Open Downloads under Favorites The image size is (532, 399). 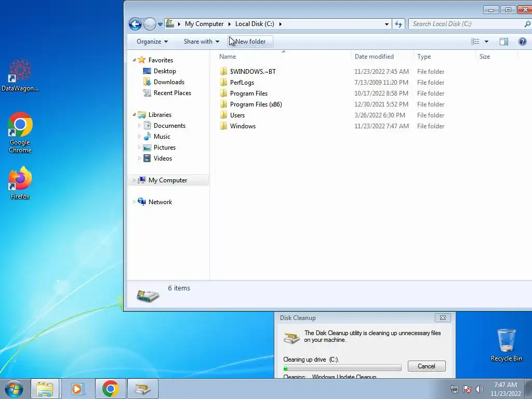[x=169, y=82]
